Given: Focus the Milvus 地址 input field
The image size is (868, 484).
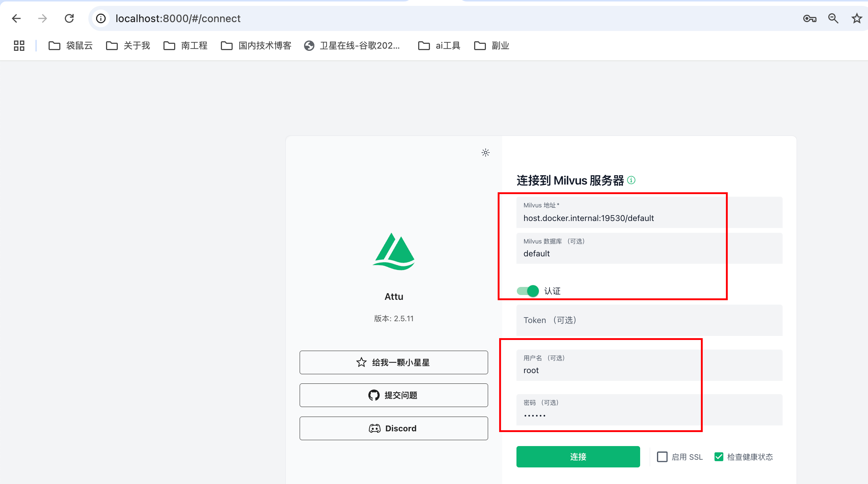Looking at the screenshot, I should (649, 212).
